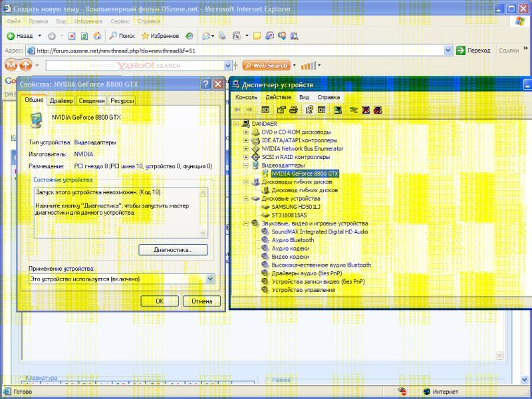Select Устройство управления in device tree
Screen dimensions: 532x399
(303, 290)
